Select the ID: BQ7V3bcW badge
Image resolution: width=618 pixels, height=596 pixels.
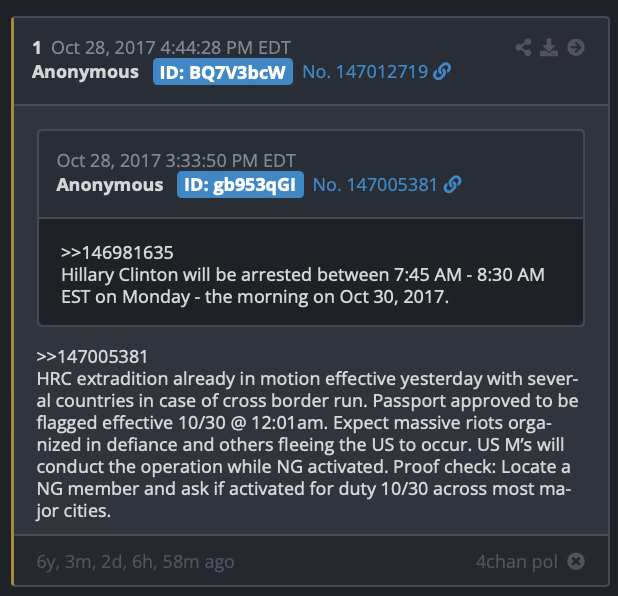click(223, 72)
